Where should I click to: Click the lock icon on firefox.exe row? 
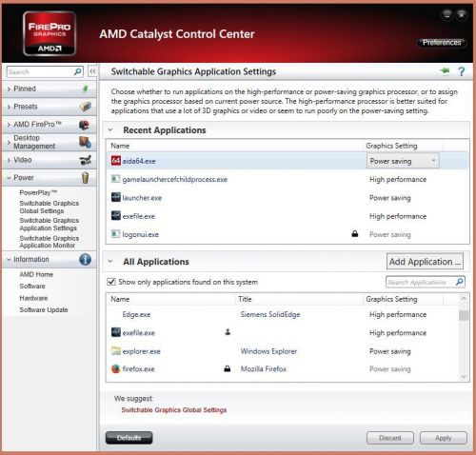tap(228, 368)
